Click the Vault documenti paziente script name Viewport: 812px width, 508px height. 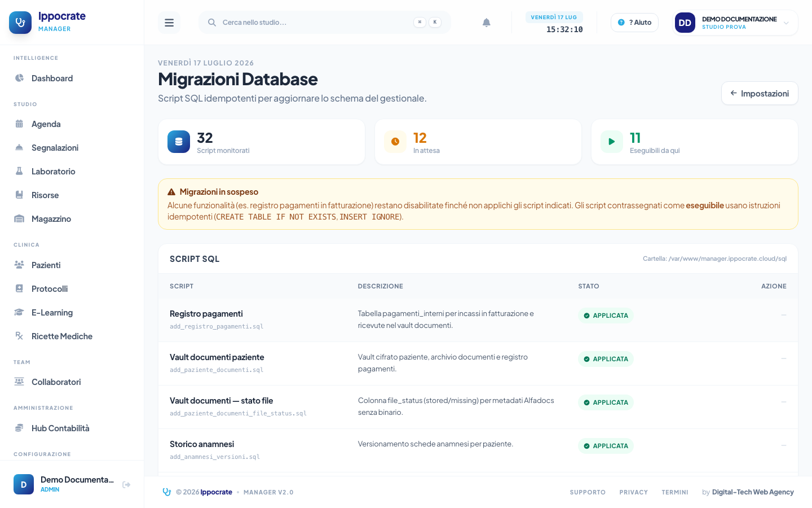click(217, 357)
